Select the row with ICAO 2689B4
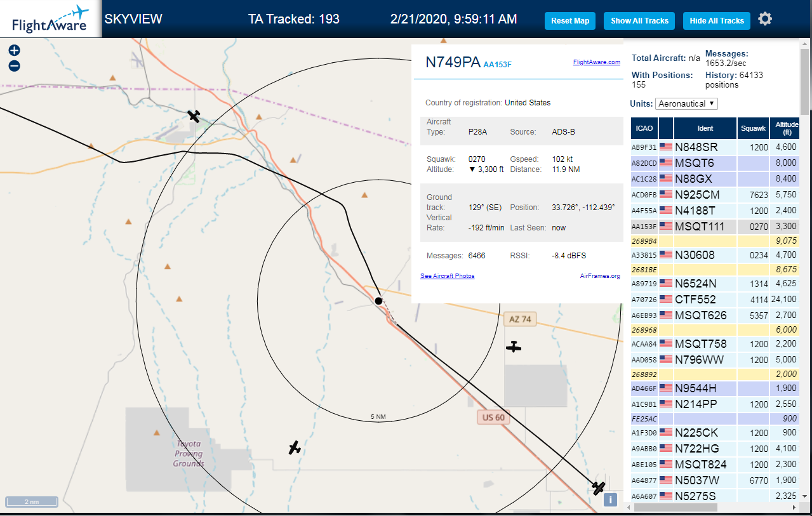Screen dimensions: 812x516 pyautogui.click(x=715, y=241)
